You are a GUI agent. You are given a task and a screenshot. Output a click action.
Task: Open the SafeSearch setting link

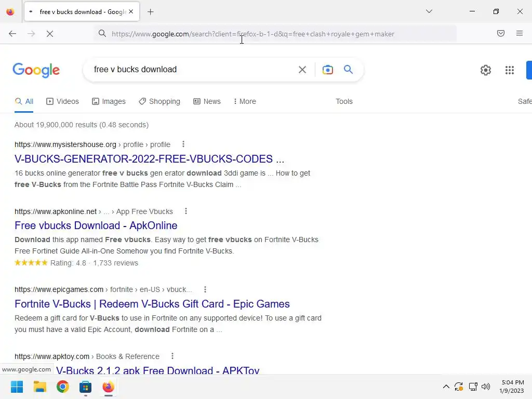click(x=525, y=101)
